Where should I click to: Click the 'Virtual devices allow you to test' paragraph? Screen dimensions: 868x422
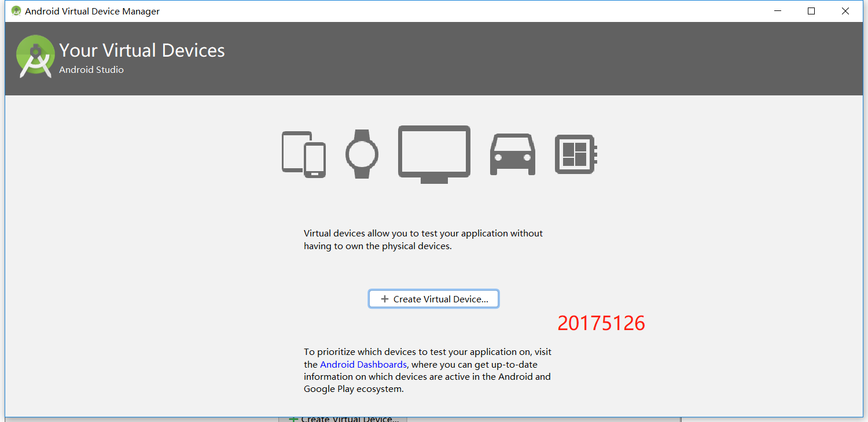pyautogui.click(x=424, y=240)
